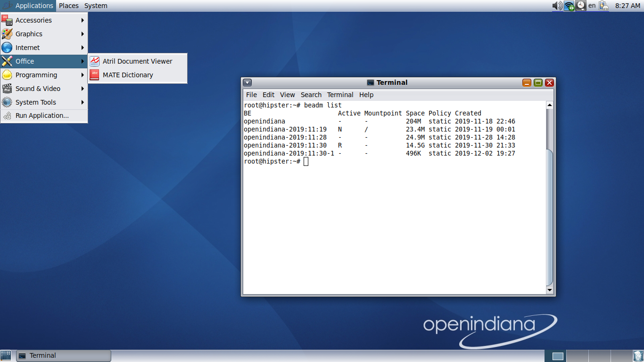Launch MATE Dictionary from Office submenu

(x=138, y=75)
